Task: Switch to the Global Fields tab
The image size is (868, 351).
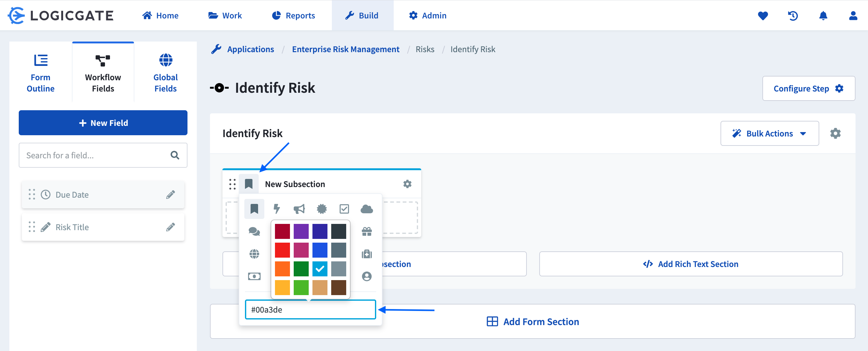Action: click(x=166, y=72)
